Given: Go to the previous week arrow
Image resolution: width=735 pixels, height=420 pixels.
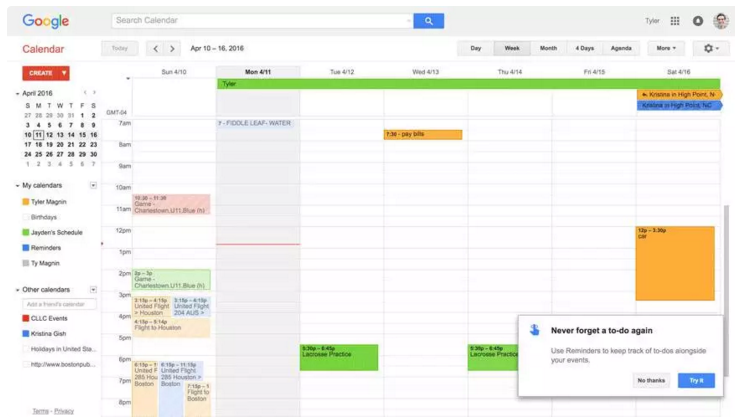Looking at the screenshot, I should (155, 48).
